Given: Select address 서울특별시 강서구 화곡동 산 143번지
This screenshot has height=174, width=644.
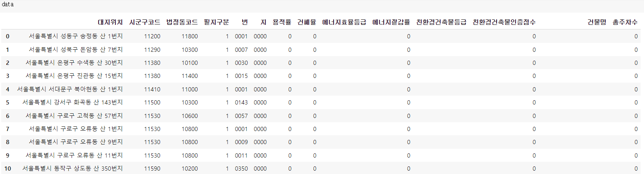Looking at the screenshot, I should tap(72, 102).
